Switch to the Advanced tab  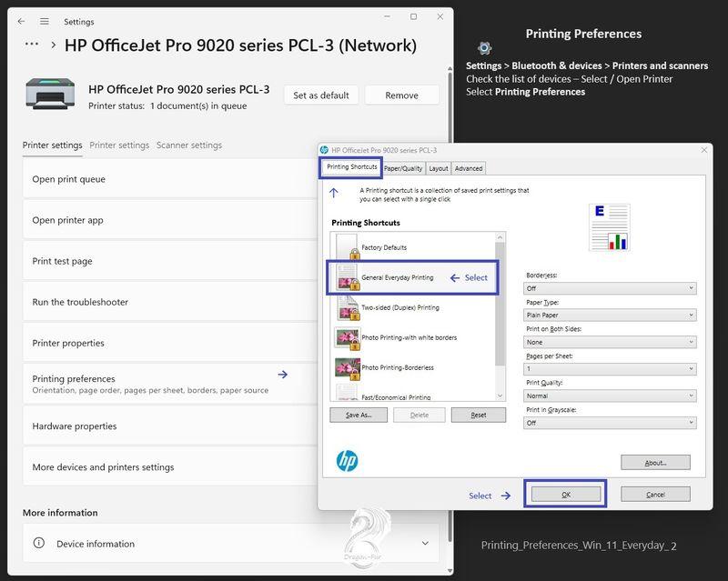(469, 168)
